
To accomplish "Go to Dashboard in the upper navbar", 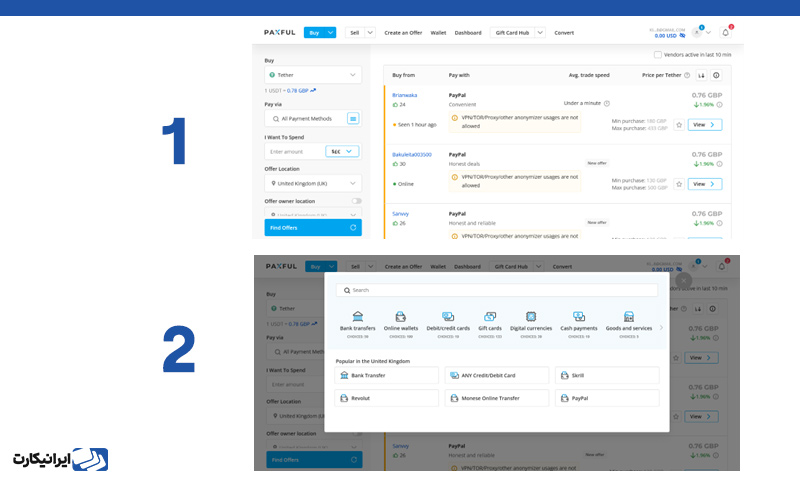I will point(468,33).
